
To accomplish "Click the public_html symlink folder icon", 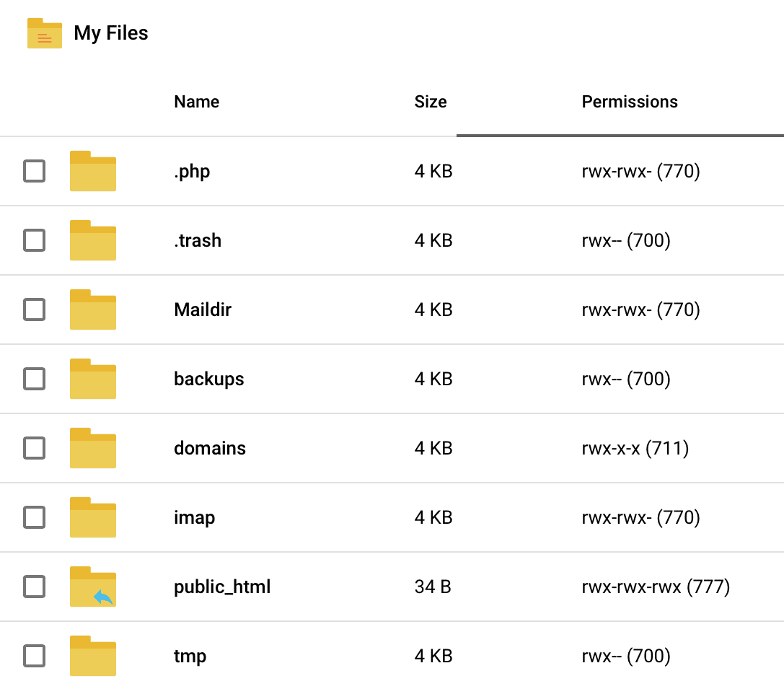I will click(x=92, y=587).
